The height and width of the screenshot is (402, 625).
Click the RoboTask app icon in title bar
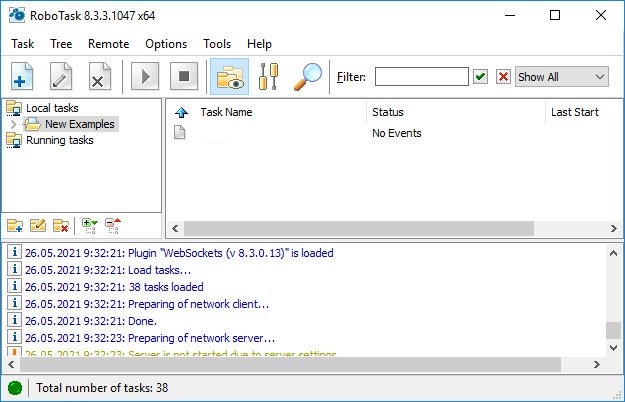coord(17,16)
